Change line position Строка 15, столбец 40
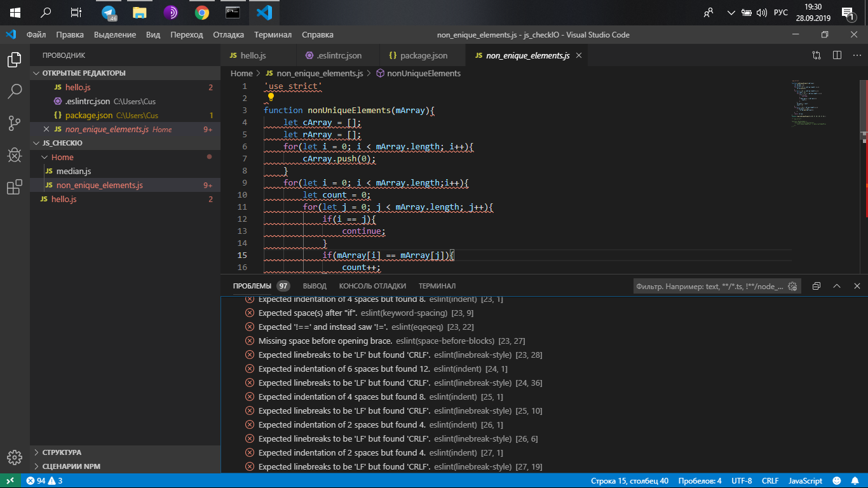Screen dimensions: 868x488 click(x=630, y=481)
